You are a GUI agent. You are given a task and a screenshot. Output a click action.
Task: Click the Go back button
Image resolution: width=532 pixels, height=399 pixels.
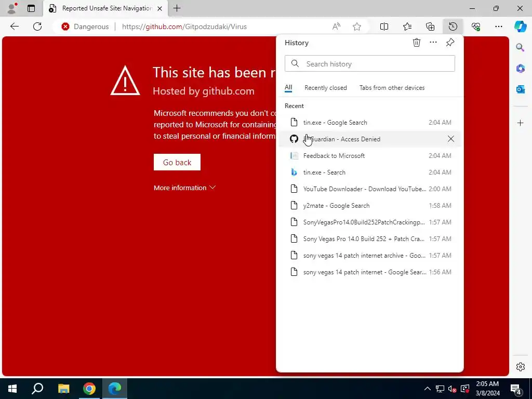(x=177, y=162)
